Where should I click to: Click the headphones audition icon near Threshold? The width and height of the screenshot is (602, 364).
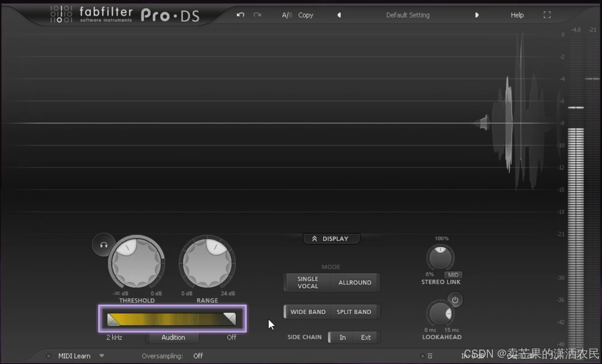point(104,245)
